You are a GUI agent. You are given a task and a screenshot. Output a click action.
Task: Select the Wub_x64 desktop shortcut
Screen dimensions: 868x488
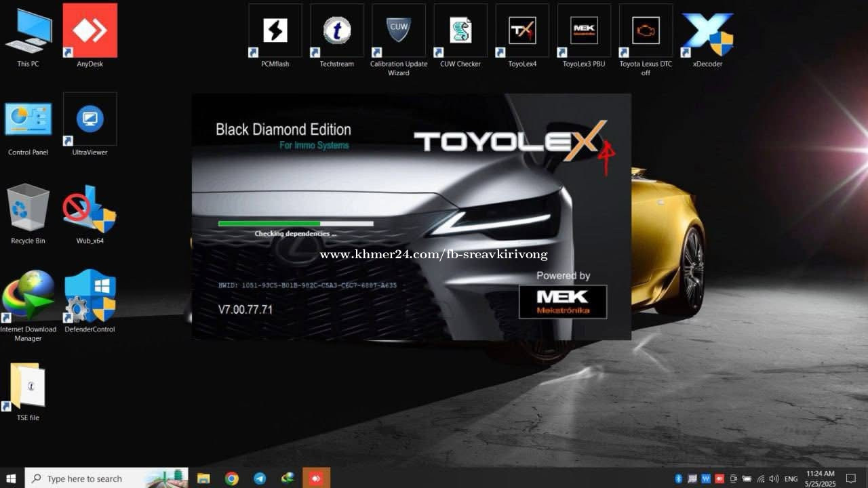click(x=90, y=214)
